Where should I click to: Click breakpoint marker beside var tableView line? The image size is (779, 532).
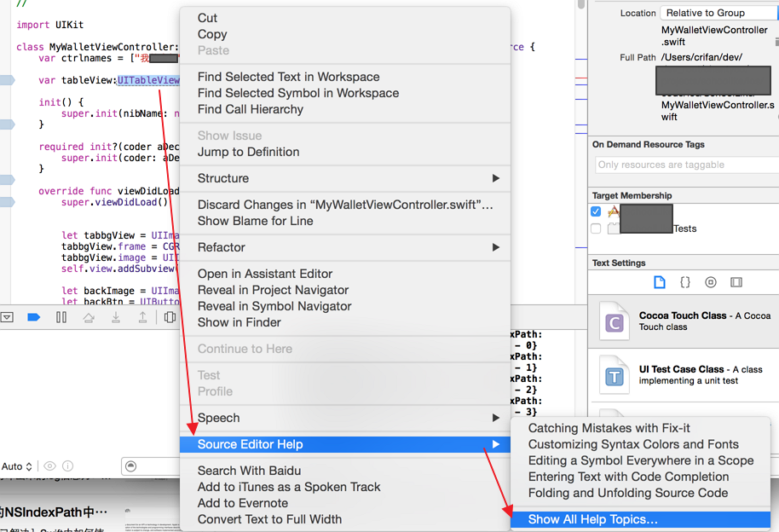click(7, 80)
